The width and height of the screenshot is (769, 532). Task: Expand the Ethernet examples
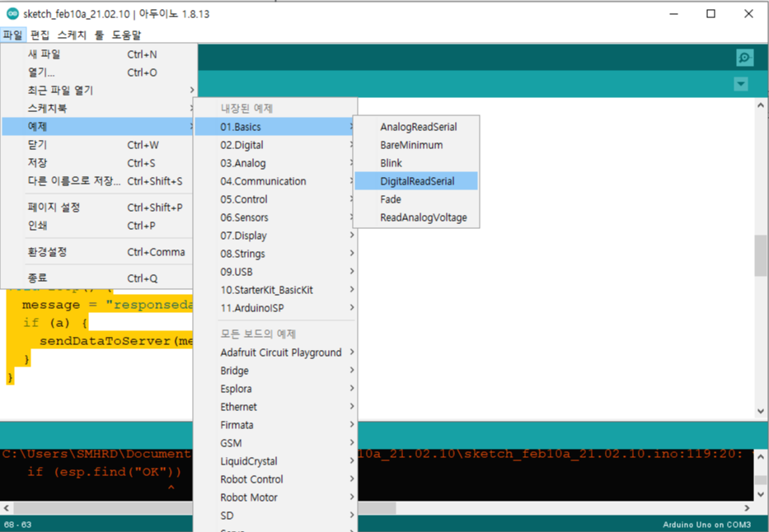(274, 407)
